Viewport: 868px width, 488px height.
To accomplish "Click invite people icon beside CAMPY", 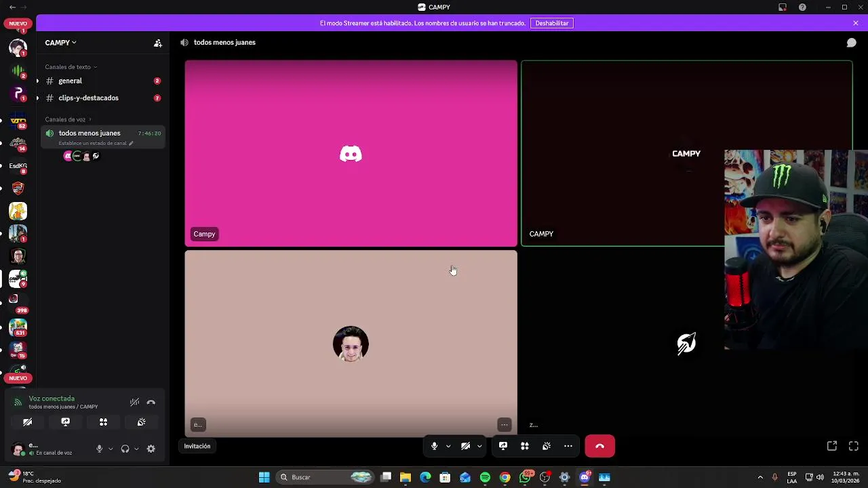I will coord(157,43).
